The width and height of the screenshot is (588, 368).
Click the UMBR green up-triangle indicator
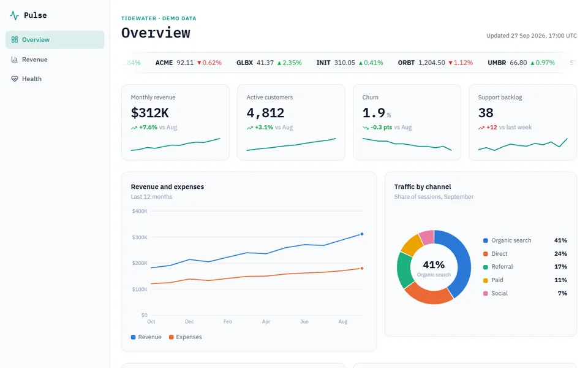[532, 63]
